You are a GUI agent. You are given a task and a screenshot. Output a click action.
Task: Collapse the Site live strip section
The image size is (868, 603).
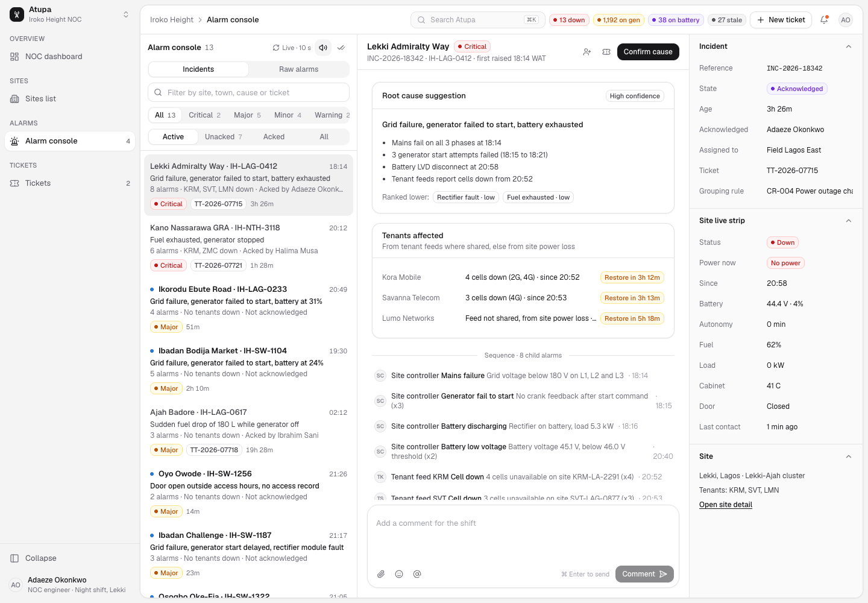point(849,221)
